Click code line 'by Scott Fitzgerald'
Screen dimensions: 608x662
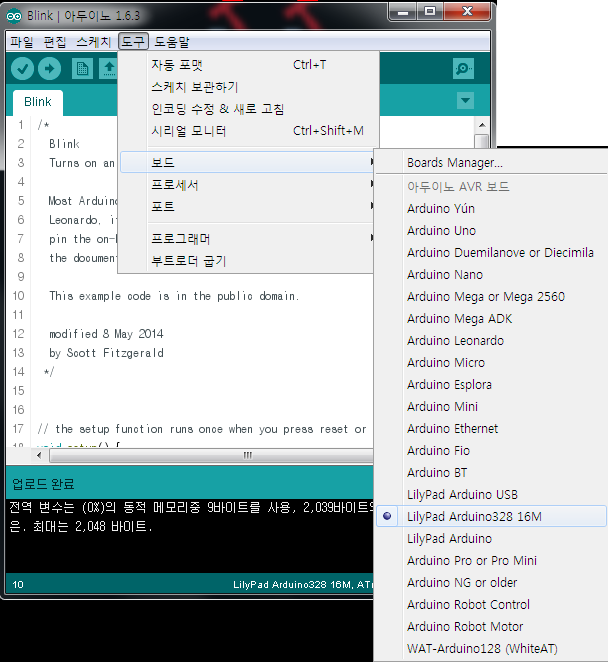click(x=106, y=353)
